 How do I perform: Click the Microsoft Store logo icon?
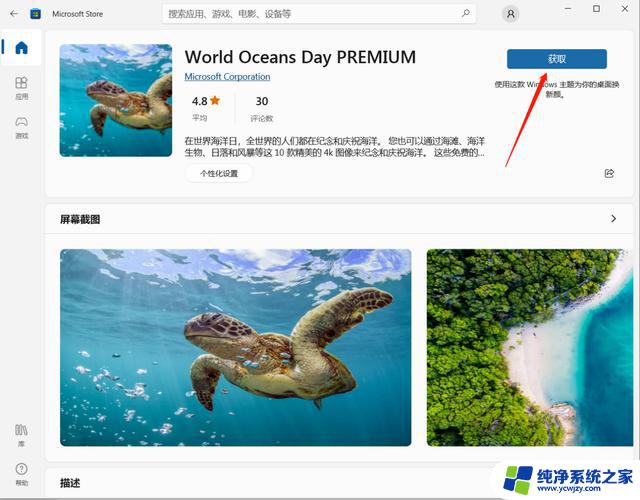pyautogui.click(x=36, y=14)
